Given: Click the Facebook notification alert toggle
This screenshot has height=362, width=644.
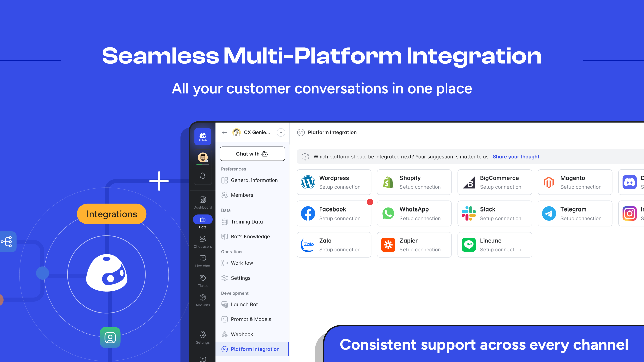Looking at the screenshot, I should [x=370, y=201].
